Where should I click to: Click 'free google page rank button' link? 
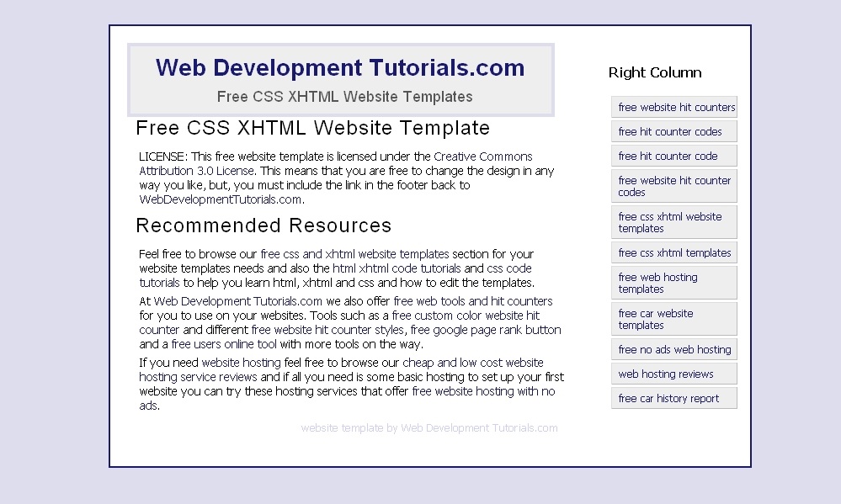click(486, 331)
